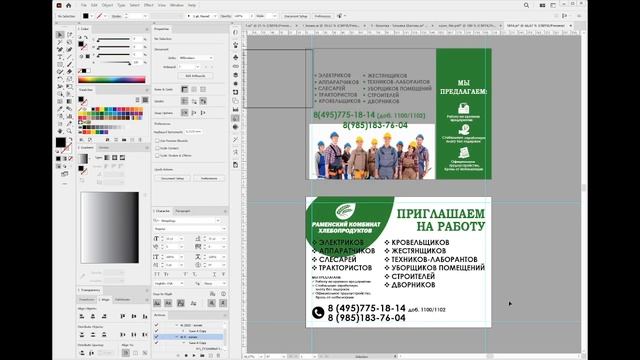Click Document Setup in control bar
640x360 pixels.
(296, 16)
